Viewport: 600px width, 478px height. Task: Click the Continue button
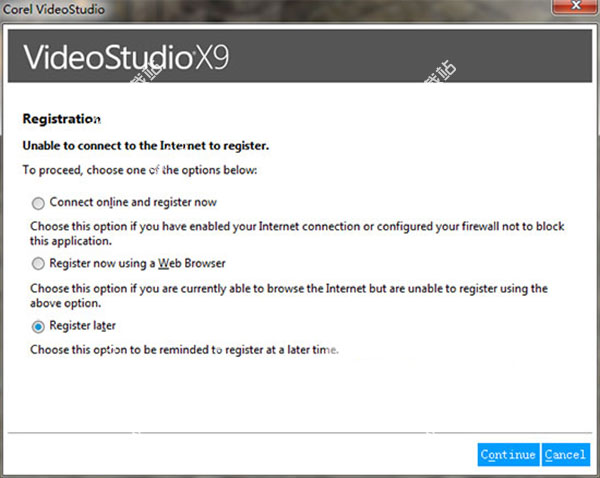[x=508, y=455]
